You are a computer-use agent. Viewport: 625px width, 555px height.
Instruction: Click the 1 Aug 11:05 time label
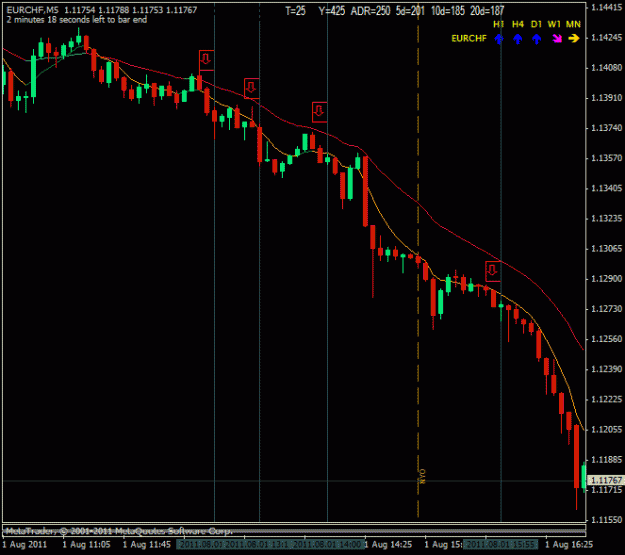(x=86, y=544)
